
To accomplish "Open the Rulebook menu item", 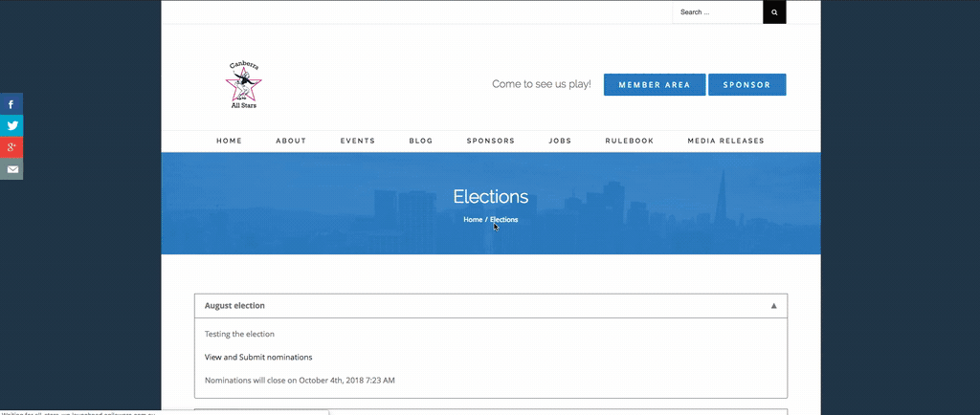I will pyautogui.click(x=629, y=141).
